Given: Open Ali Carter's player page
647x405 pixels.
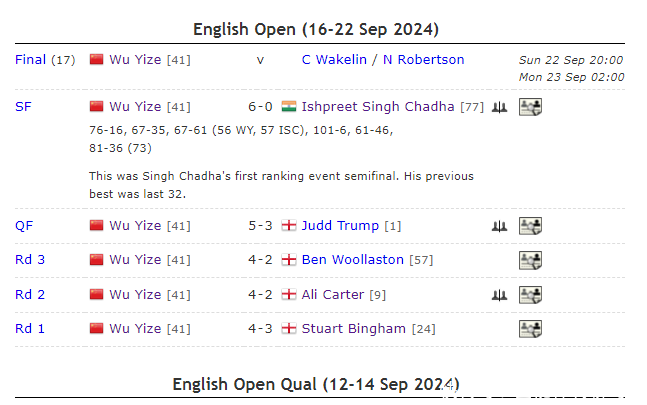Looking at the screenshot, I should [335, 295].
